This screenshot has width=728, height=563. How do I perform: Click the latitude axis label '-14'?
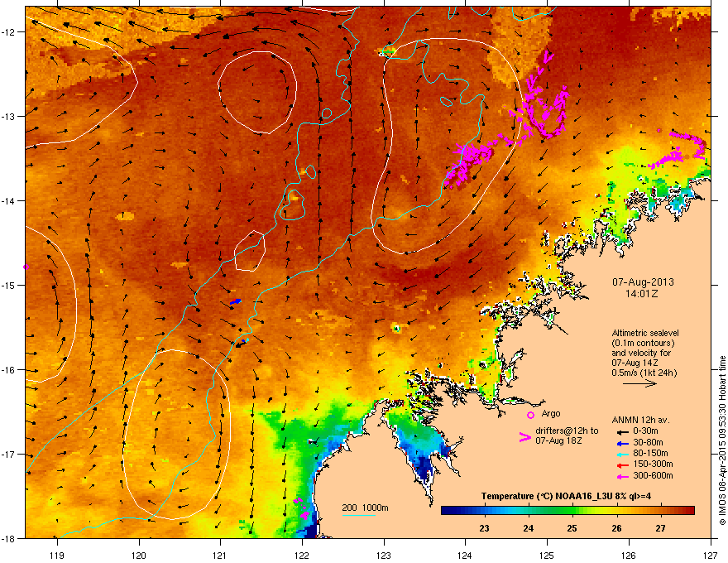click(8, 200)
